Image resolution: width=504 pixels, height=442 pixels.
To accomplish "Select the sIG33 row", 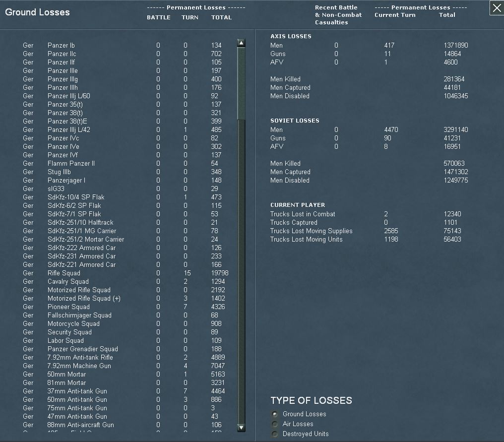I will [126, 189].
